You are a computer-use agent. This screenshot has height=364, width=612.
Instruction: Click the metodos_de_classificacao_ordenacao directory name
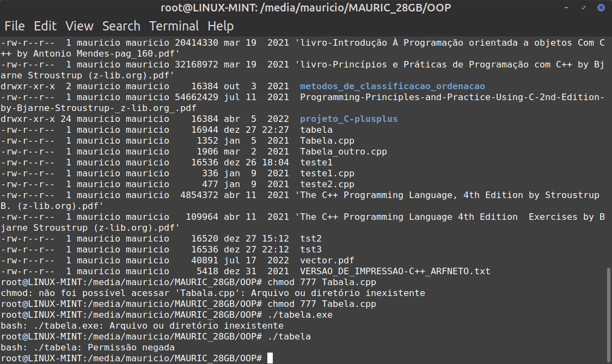tap(392, 87)
